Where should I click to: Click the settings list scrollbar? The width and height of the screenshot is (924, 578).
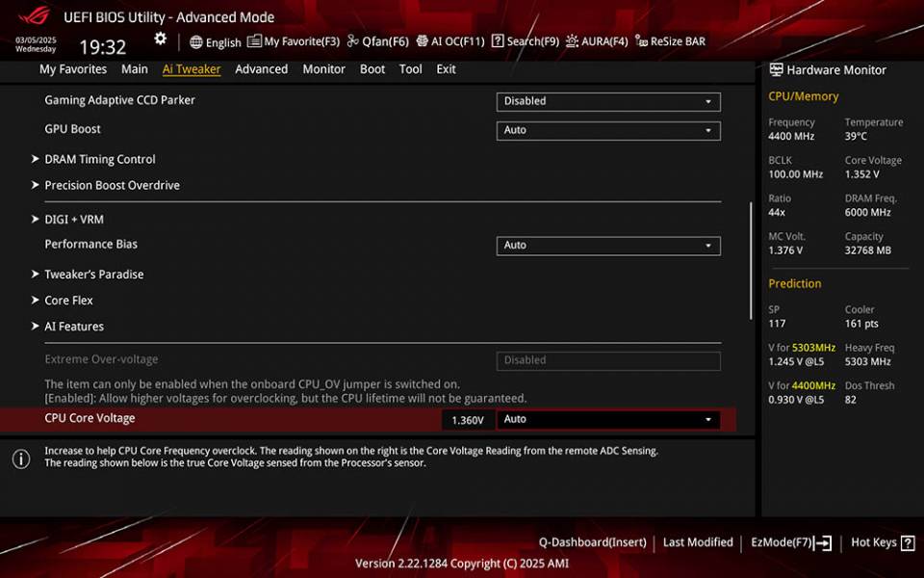751,261
